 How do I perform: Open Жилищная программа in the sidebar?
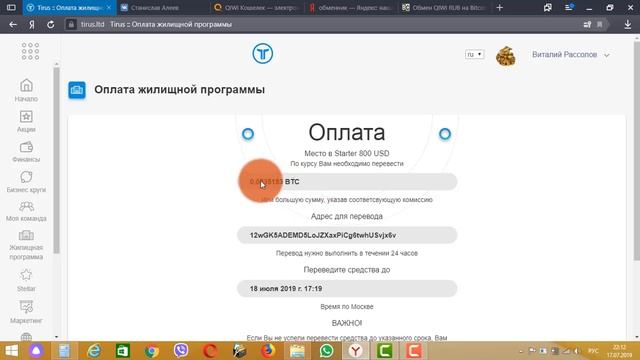pos(26,245)
